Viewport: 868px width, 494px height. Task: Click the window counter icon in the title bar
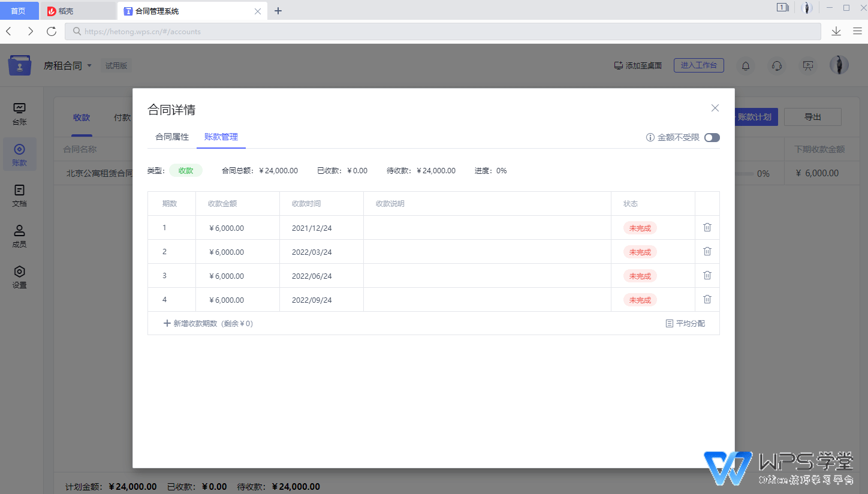click(x=783, y=8)
